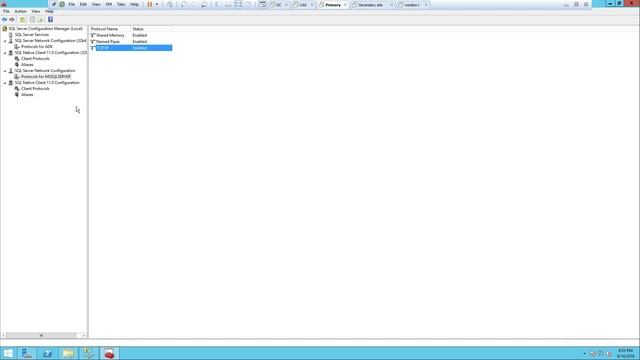Image resolution: width=640 pixels, height=360 pixels.
Task: Switch to the DC virtual machine tab
Action: pyautogui.click(x=279, y=5)
